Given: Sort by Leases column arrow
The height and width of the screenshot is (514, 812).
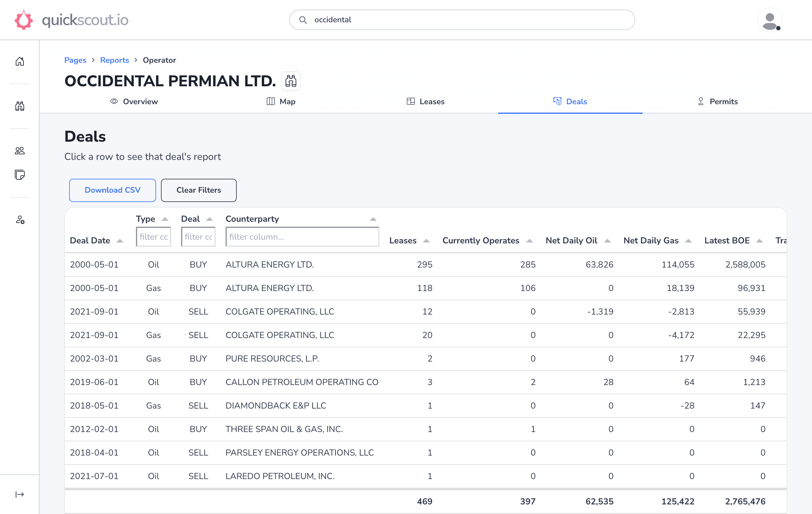Looking at the screenshot, I should (x=427, y=241).
